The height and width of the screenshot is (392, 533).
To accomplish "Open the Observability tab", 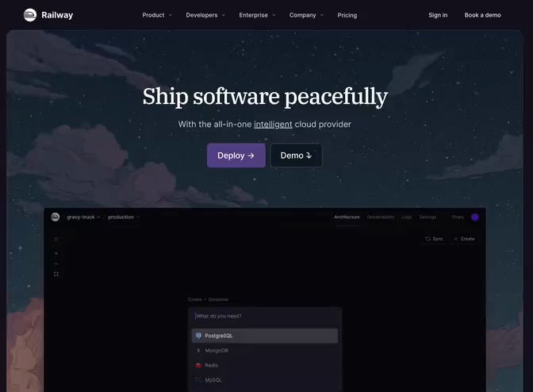I will [381, 217].
